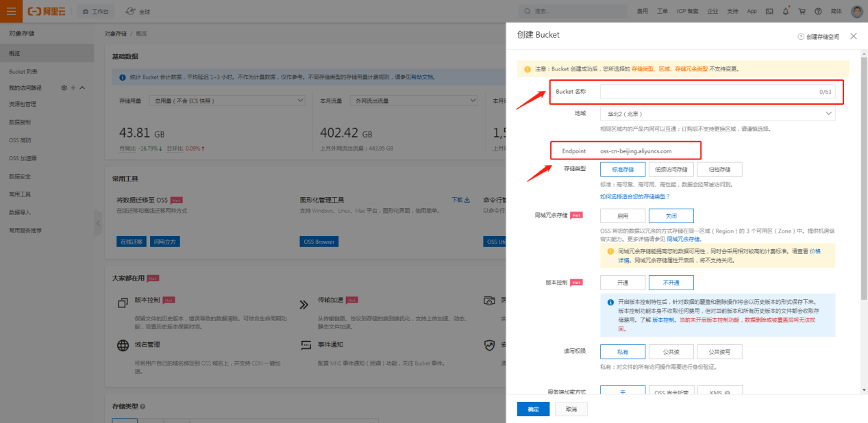The width and height of the screenshot is (868, 423).
Task: Open the 支持 menu in the header
Action: coord(733,12)
